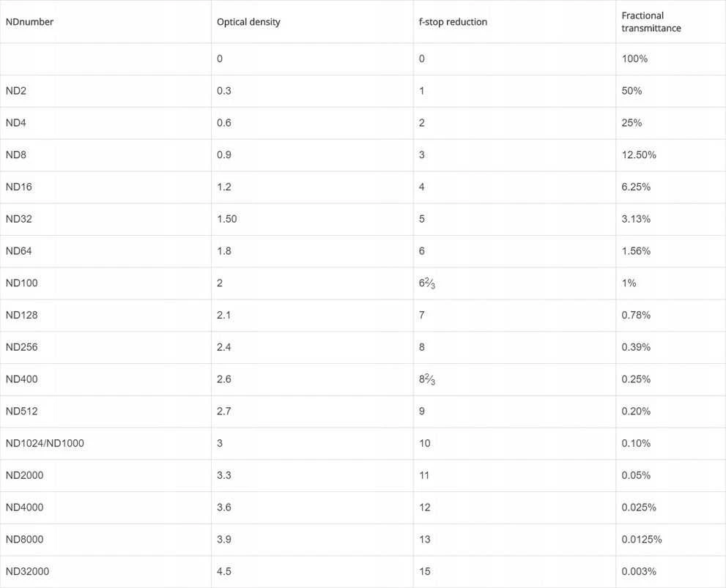Click the Optical density column header
The height and width of the screenshot is (588, 726).
(248, 22)
